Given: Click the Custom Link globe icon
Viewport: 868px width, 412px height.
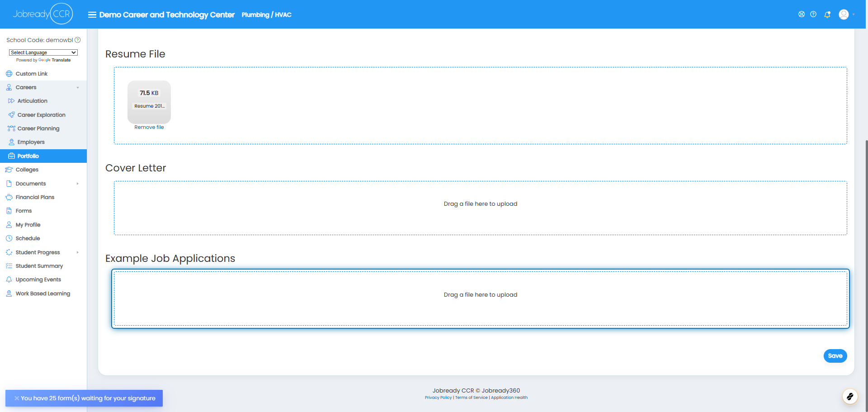Looking at the screenshot, I should 9,74.
